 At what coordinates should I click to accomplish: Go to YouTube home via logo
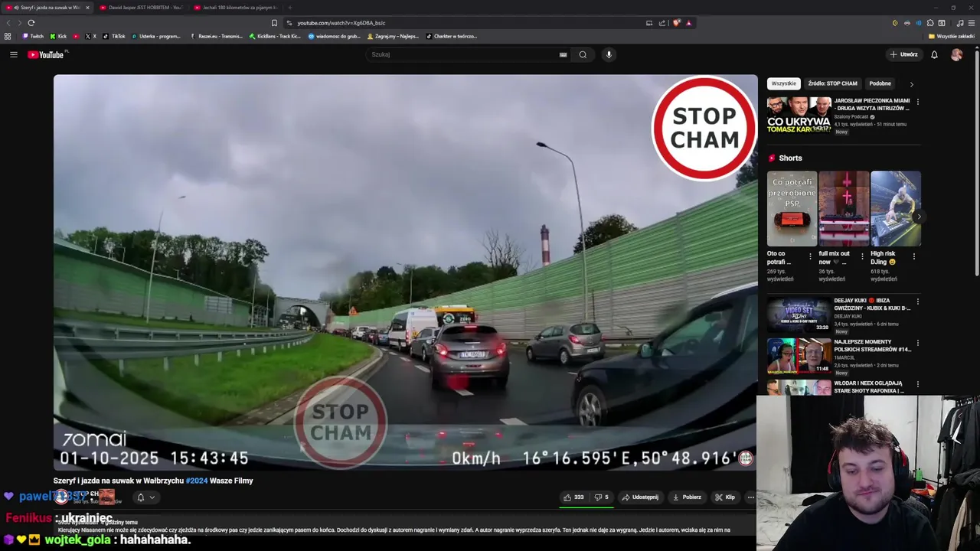47,54
